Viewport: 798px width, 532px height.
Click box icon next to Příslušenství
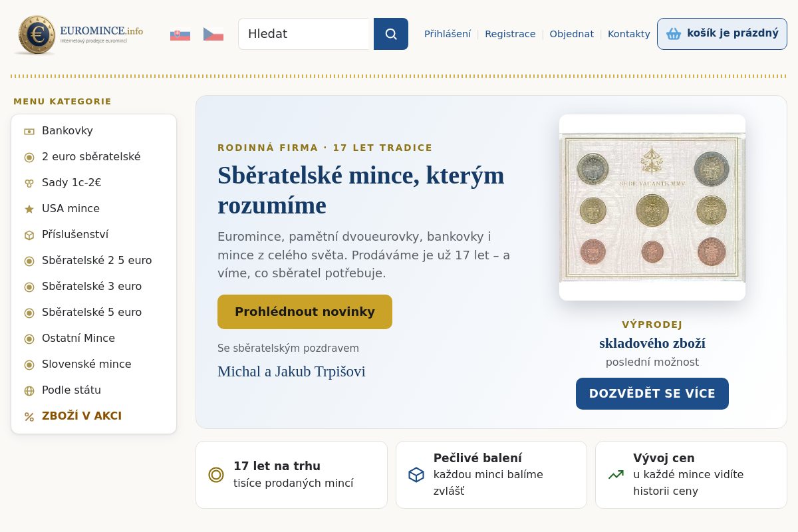[29, 235]
